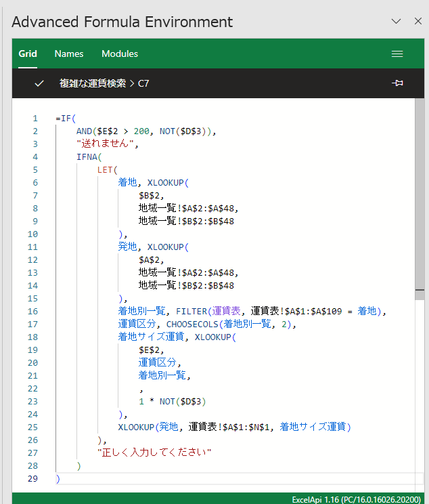Open the Modules tab
Viewport: 429px width, 504px height.
pyautogui.click(x=120, y=54)
